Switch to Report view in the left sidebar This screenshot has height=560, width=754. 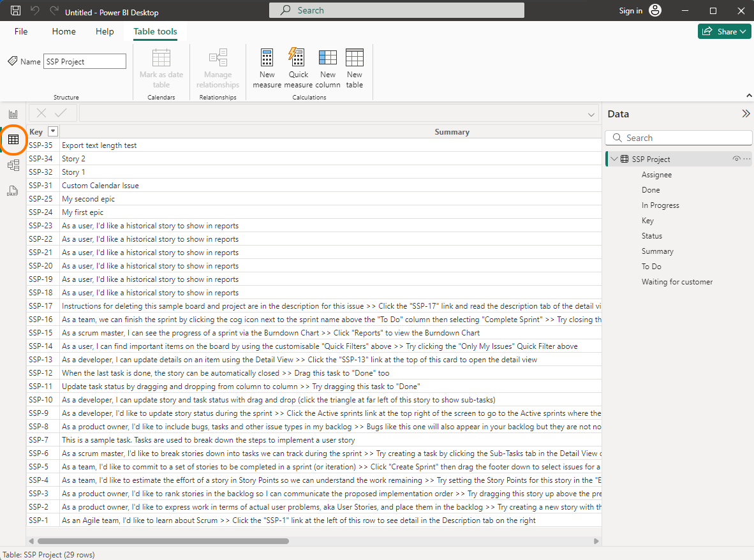point(13,113)
